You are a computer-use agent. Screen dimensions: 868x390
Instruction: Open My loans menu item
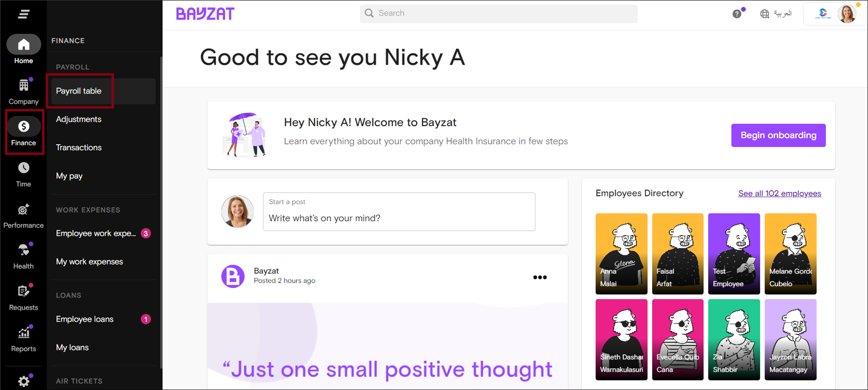[x=72, y=347]
